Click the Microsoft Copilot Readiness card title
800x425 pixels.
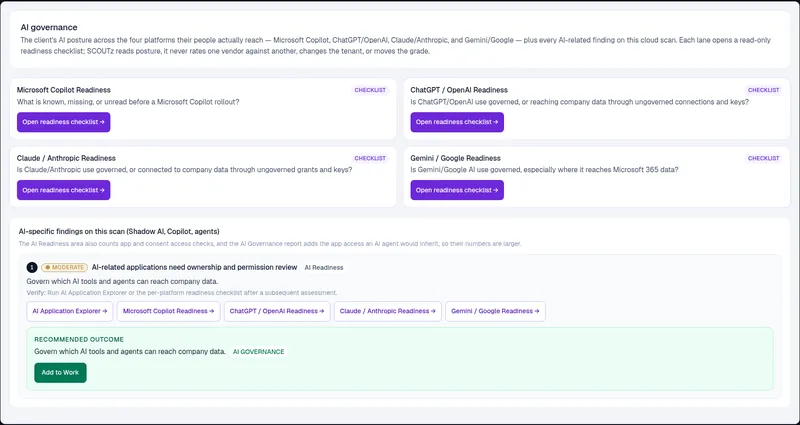[x=64, y=90]
